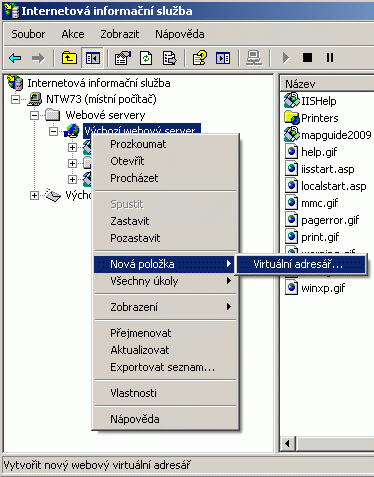Select Webové servery tree label
The image size is (374, 477).
(105, 115)
